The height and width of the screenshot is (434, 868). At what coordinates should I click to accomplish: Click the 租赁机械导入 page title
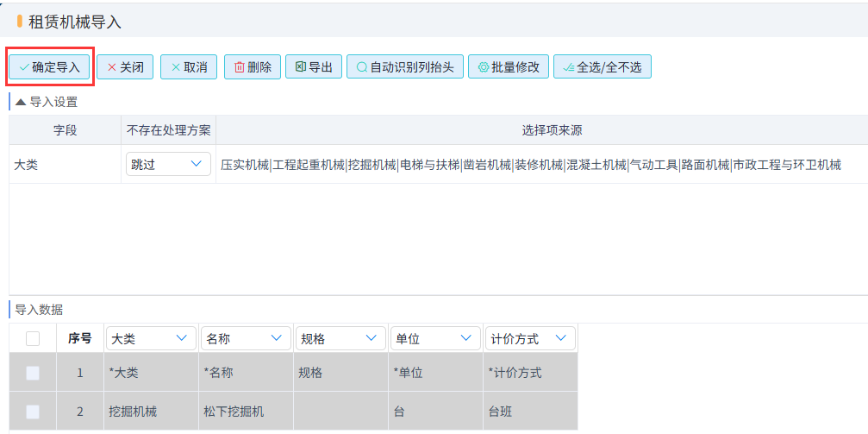click(75, 22)
